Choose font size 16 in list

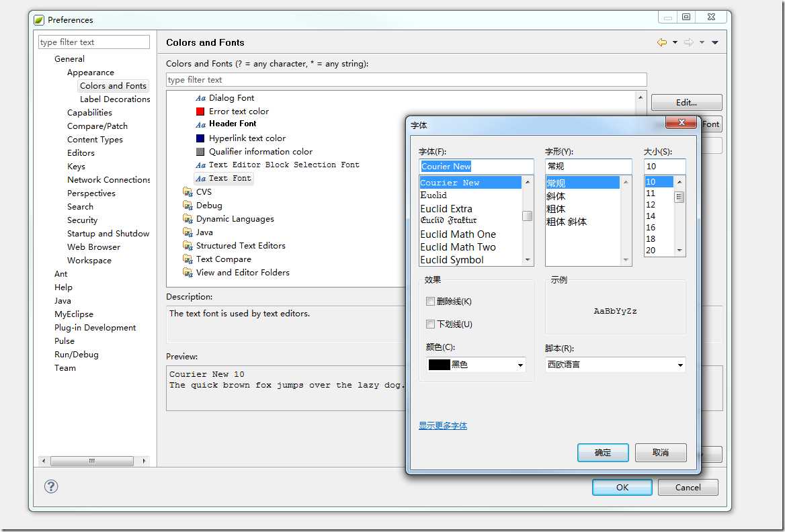pyautogui.click(x=651, y=228)
